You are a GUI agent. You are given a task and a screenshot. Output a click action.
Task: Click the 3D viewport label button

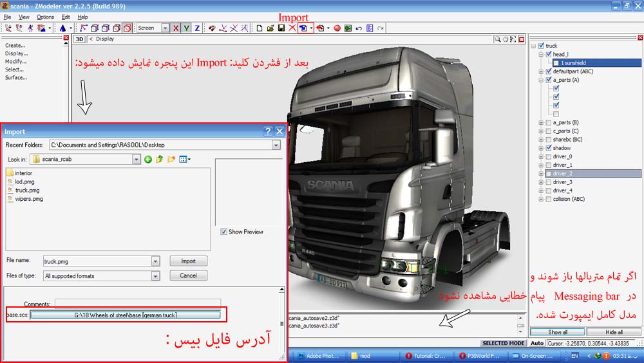click(79, 39)
